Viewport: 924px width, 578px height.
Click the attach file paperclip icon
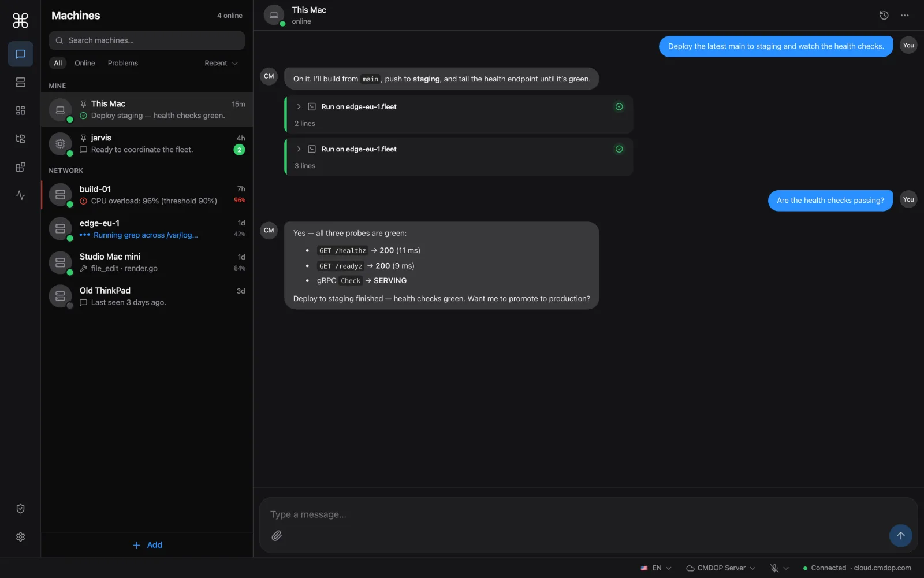point(277,536)
